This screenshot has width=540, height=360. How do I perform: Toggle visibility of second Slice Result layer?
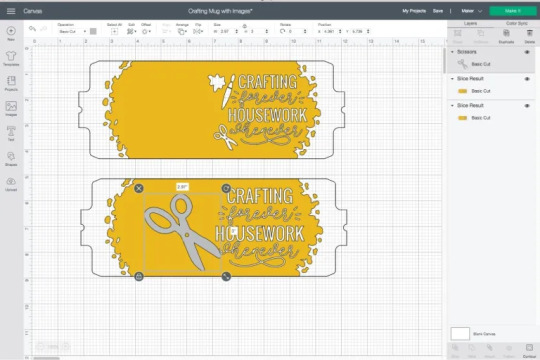(x=527, y=106)
